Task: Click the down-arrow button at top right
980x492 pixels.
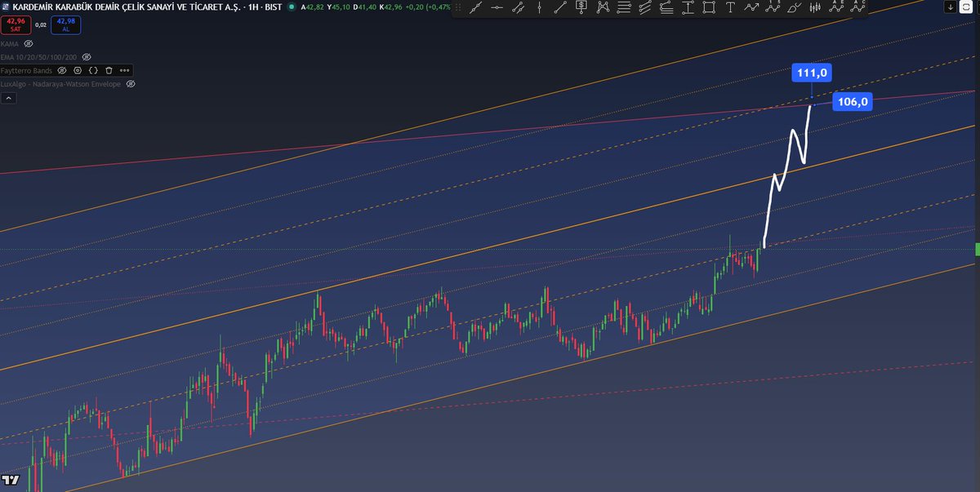Action: coord(950,7)
